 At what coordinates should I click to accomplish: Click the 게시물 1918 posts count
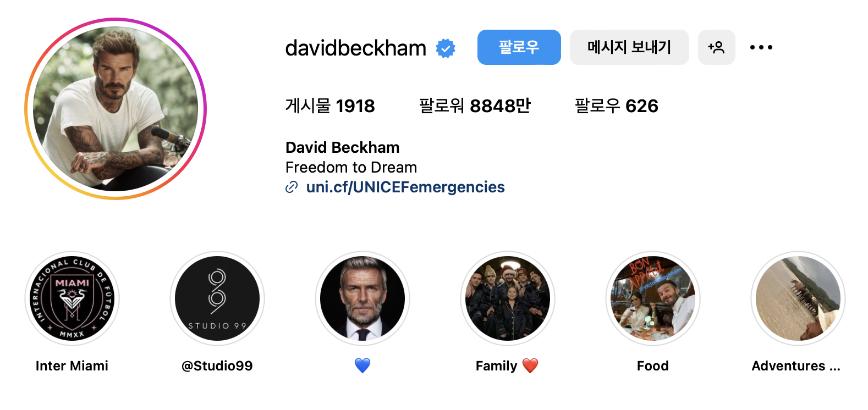pos(330,106)
